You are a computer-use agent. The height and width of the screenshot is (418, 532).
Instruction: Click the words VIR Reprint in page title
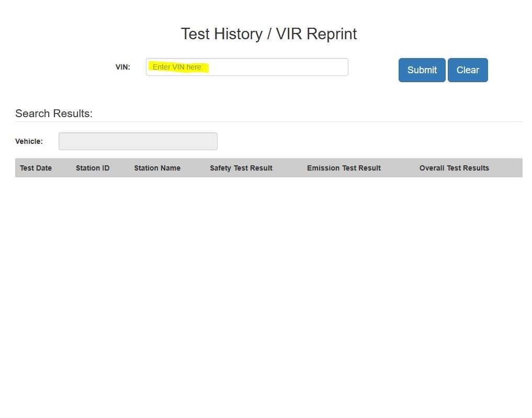point(316,34)
